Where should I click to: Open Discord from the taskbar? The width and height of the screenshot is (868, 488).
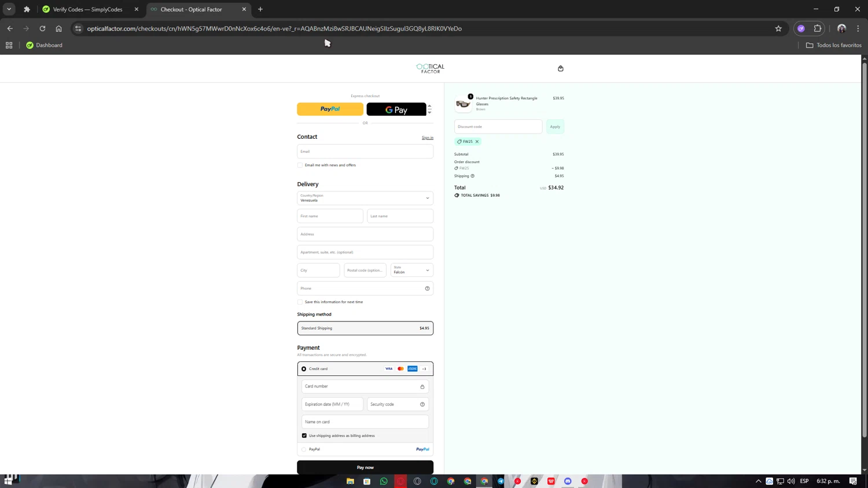pyautogui.click(x=568, y=481)
